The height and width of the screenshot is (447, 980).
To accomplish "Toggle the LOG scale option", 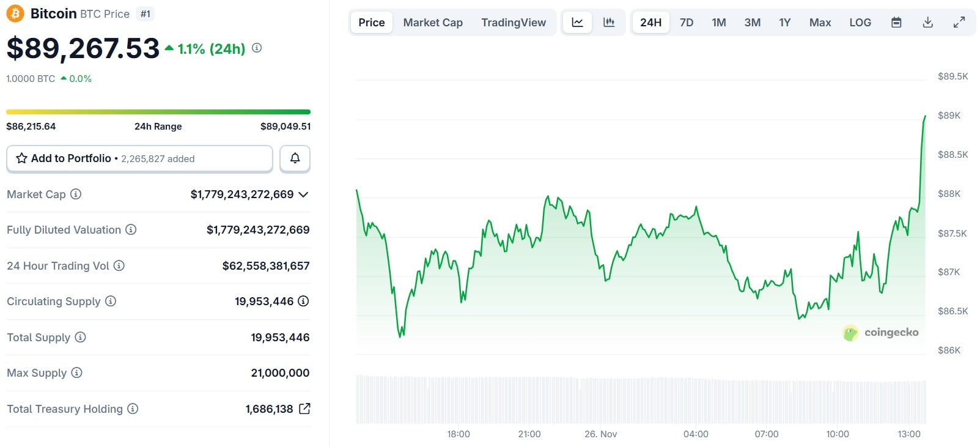I will pyautogui.click(x=860, y=23).
